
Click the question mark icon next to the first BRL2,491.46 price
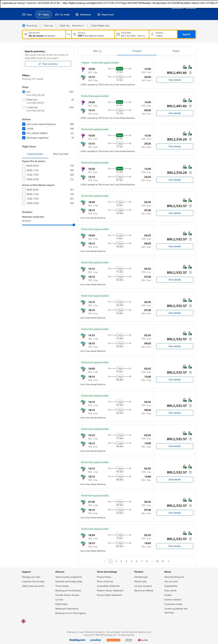190,73
